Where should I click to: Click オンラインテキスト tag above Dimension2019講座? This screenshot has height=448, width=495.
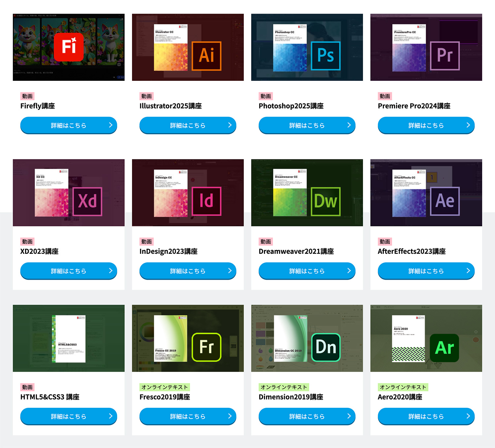point(284,387)
